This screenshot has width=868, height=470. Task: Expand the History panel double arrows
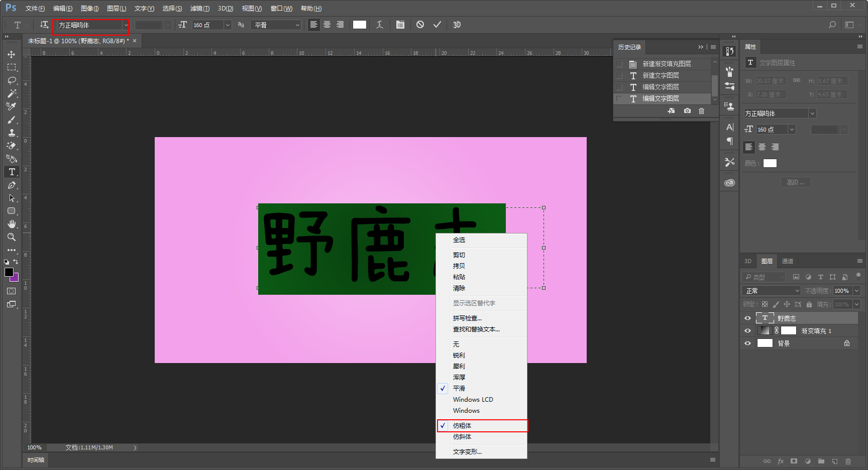(x=701, y=47)
